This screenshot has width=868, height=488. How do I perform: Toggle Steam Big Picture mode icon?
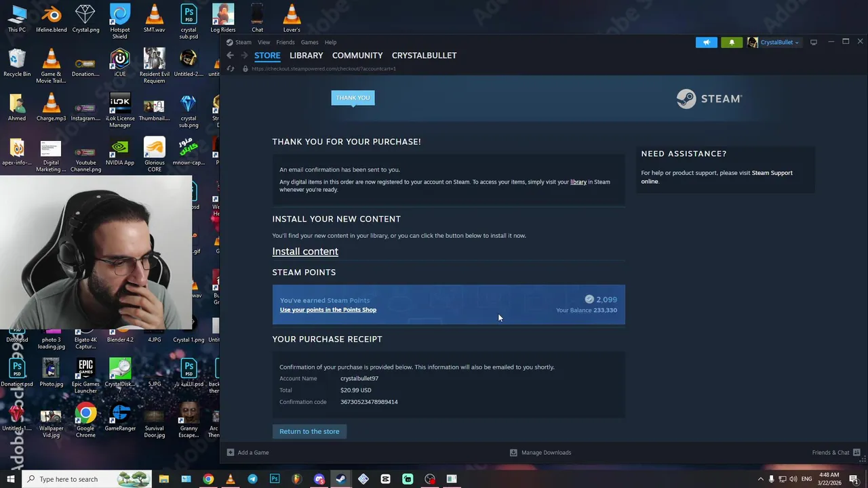tap(814, 42)
